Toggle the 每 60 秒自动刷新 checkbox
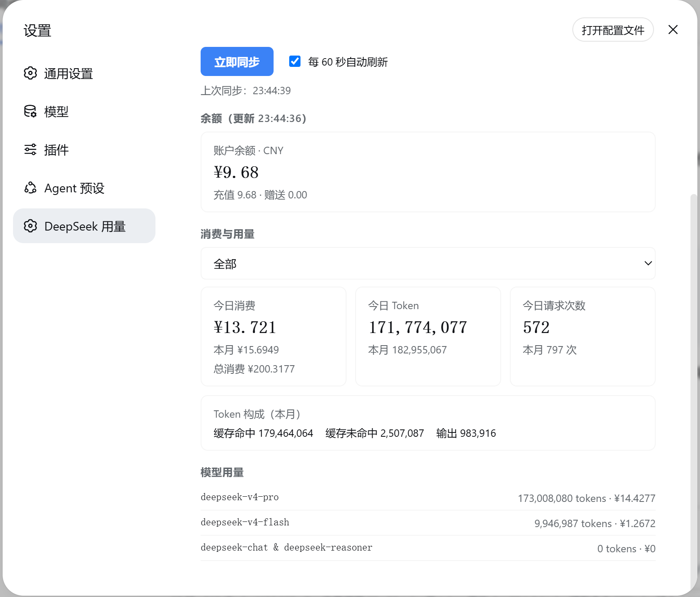Screen dimensions: 700x597 pos(295,61)
